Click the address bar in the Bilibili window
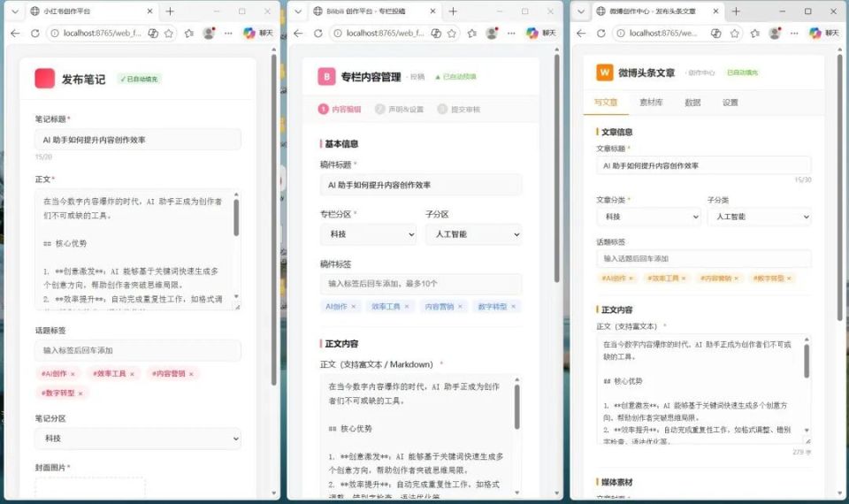The image size is (849, 504). click(385, 34)
